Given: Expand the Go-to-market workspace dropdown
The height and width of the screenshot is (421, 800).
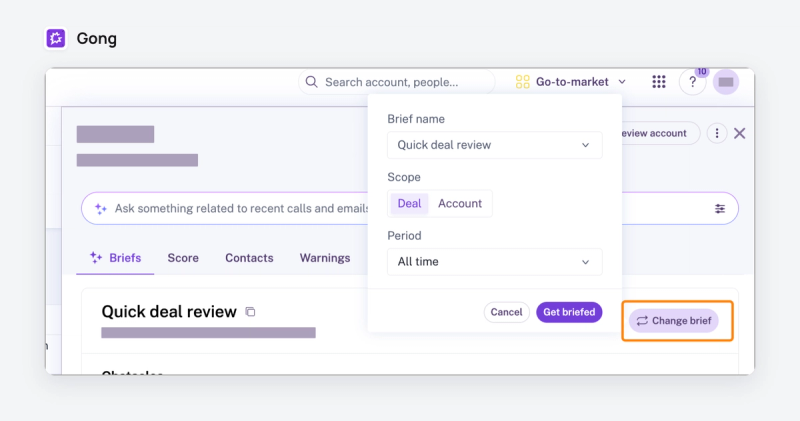Looking at the screenshot, I should (x=622, y=82).
